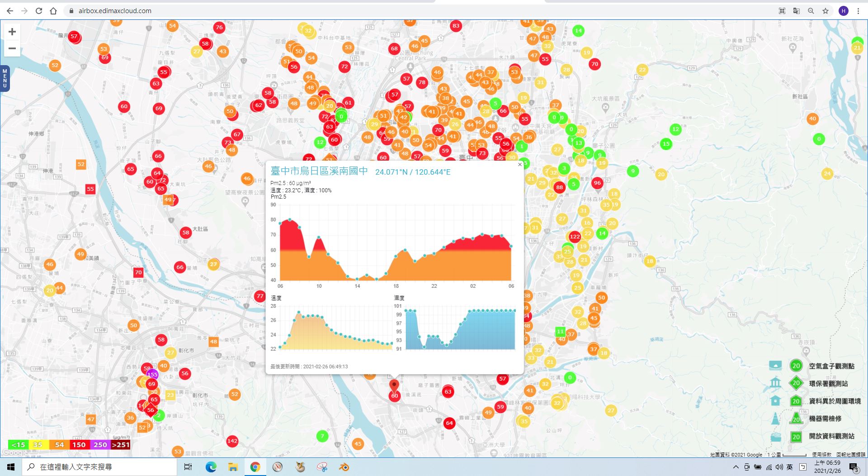Click the airbox.edimaxcloud.com address bar
This screenshot has height=476, width=868.
click(x=115, y=11)
